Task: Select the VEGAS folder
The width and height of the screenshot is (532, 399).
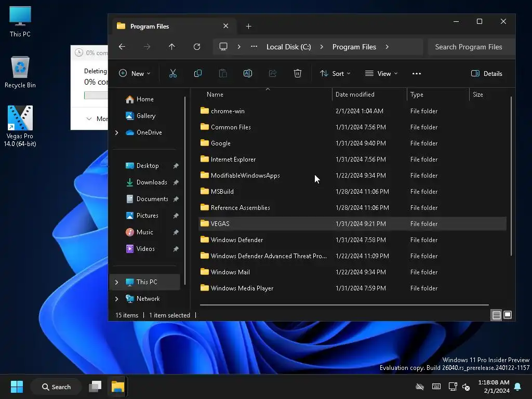Action: (x=352, y=223)
